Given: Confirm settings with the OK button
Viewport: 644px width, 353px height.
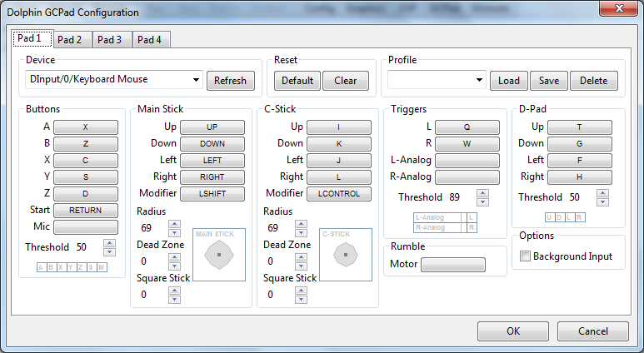Looking at the screenshot, I should 513,331.
